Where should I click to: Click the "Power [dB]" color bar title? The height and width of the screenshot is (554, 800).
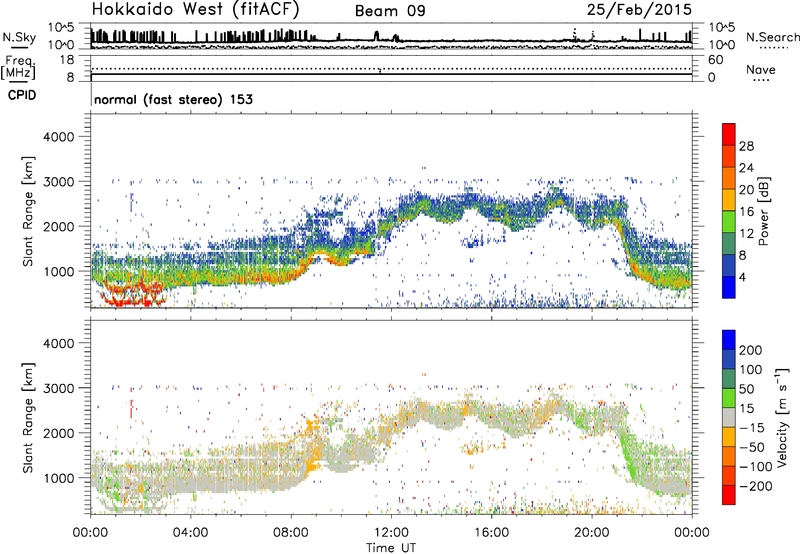tap(763, 211)
